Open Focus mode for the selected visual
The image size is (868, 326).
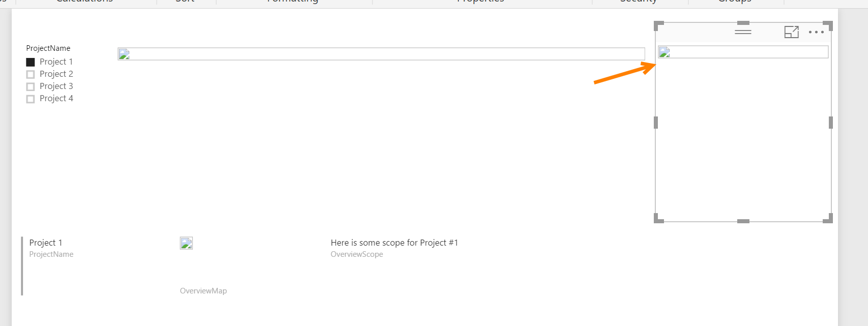(792, 32)
